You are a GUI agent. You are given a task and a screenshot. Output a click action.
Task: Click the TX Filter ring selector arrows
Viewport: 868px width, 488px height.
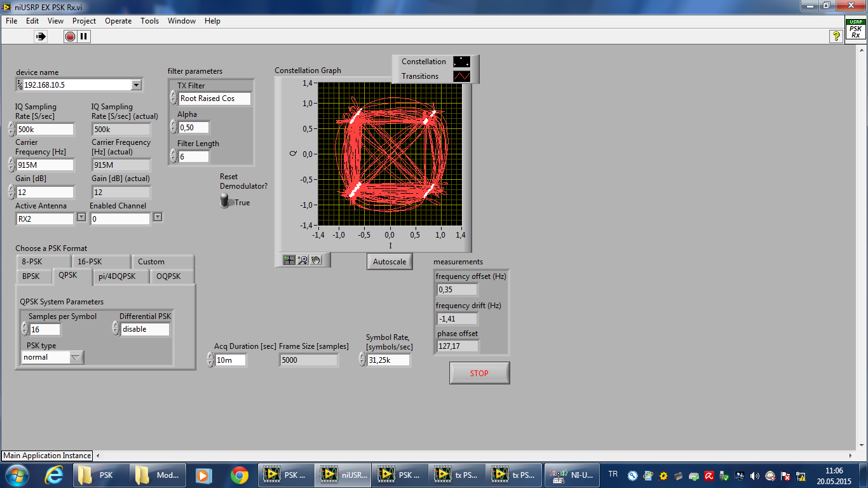click(x=173, y=98)
